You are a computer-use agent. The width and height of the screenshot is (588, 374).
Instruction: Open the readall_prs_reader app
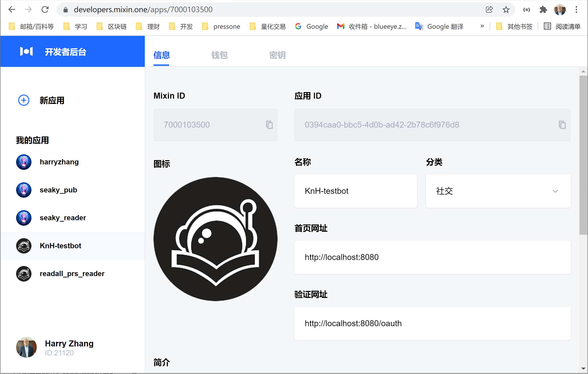click(x=72, y=274)
